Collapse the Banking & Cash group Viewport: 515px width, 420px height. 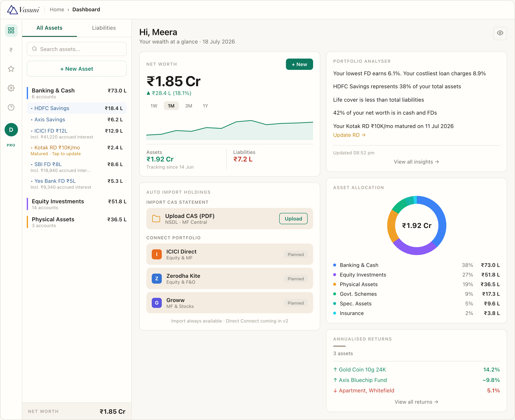[x=77, y=93]
